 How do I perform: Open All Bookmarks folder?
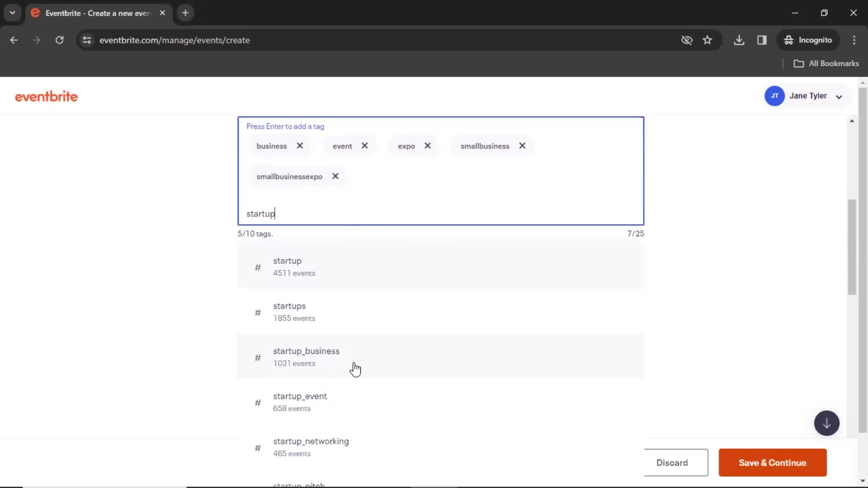point(826,64)
